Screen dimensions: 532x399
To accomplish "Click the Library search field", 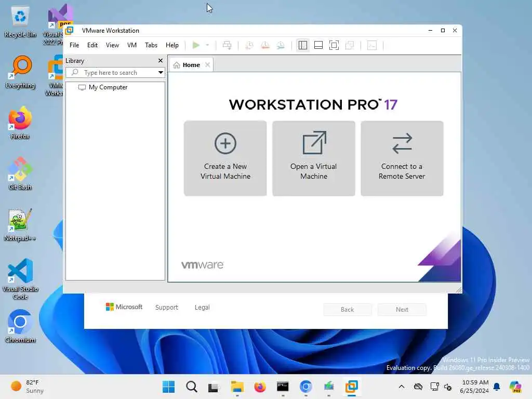I will [115, 73].
